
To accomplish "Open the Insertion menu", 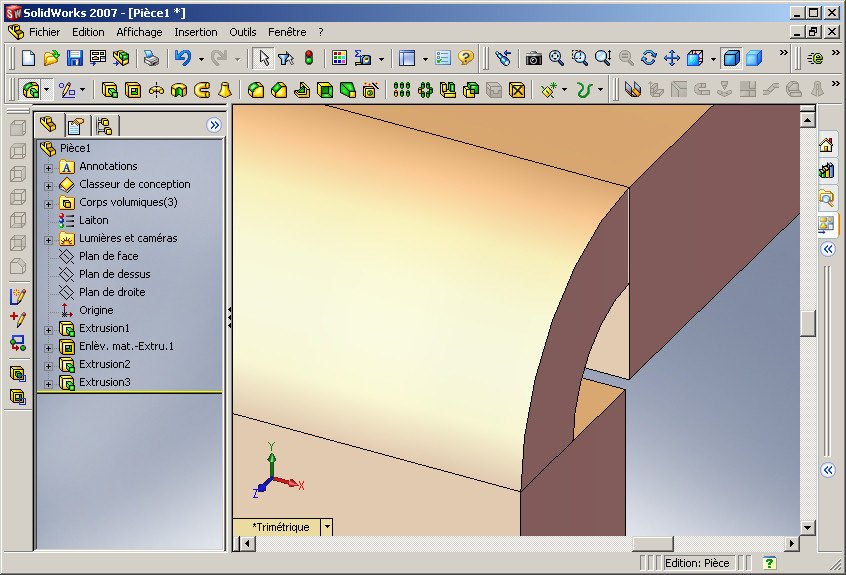I will point(196,32).
